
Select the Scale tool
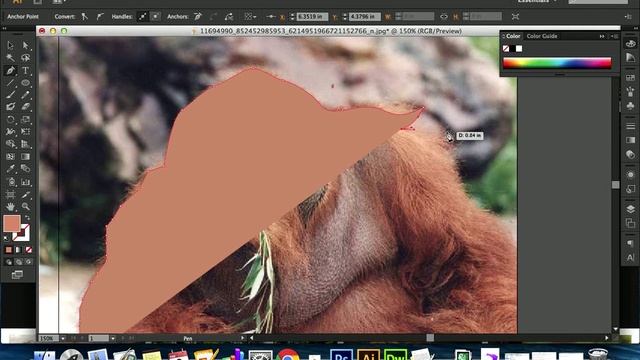pyautogui.click(x=25, y=120)
